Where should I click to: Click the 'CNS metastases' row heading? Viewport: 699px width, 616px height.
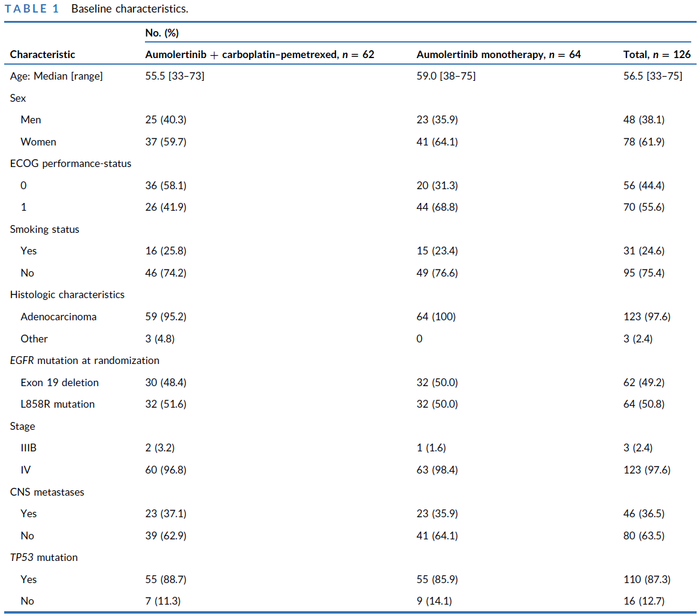[47, 492]
